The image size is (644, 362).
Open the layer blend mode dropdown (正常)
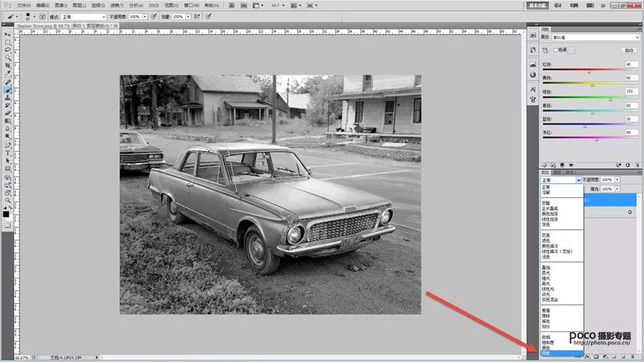coord(561,180)
